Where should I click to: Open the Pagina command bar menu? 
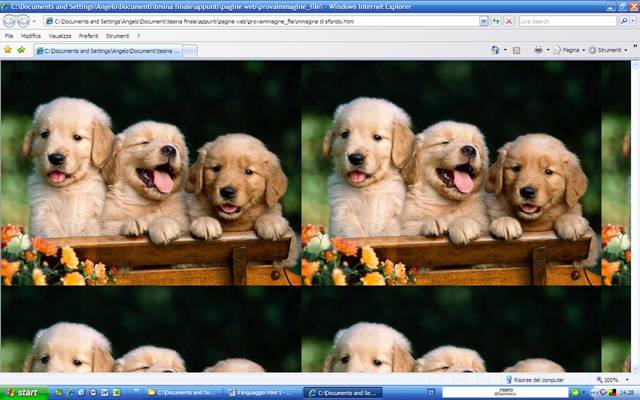pos(569,50)
